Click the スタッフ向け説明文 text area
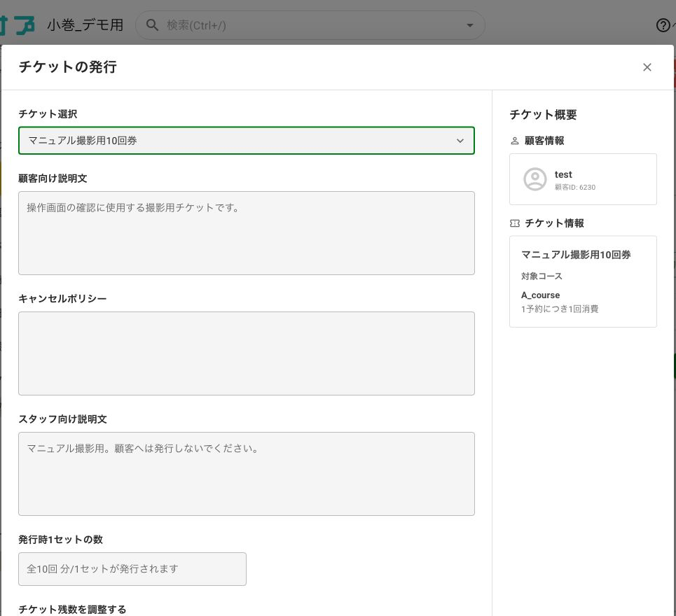The width and height of the screenshot is (676, 616). [x=246, y=474]
